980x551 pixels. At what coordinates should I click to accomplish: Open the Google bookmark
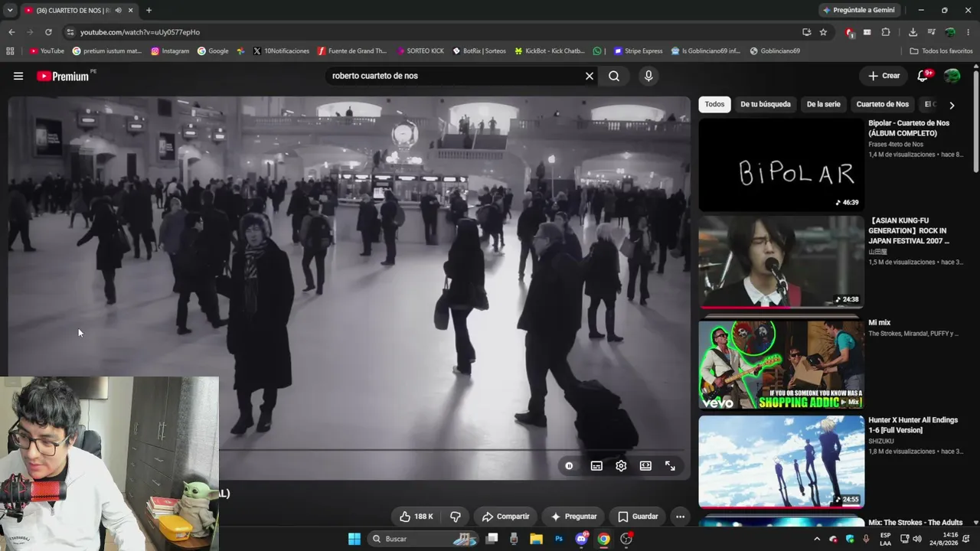(x=213, y=51)
